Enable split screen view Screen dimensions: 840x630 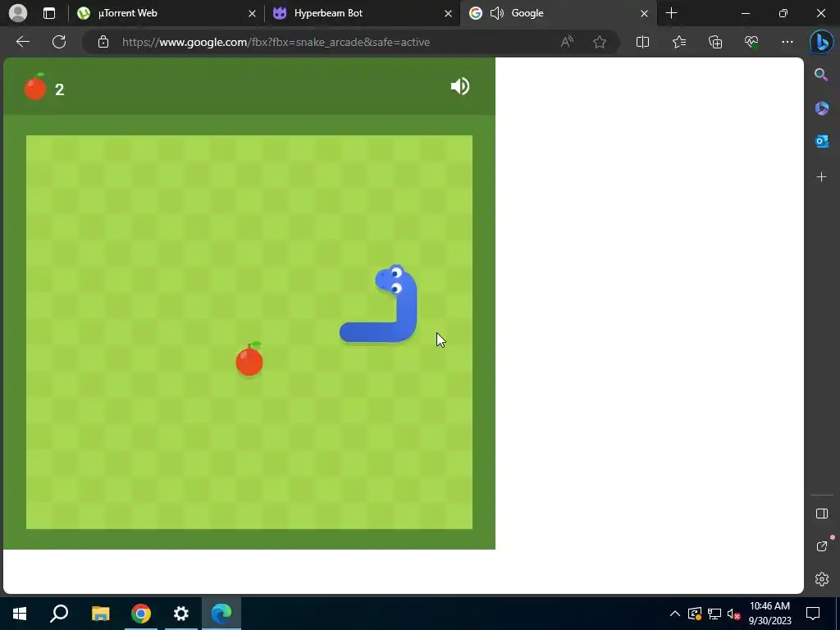point(642,42)
